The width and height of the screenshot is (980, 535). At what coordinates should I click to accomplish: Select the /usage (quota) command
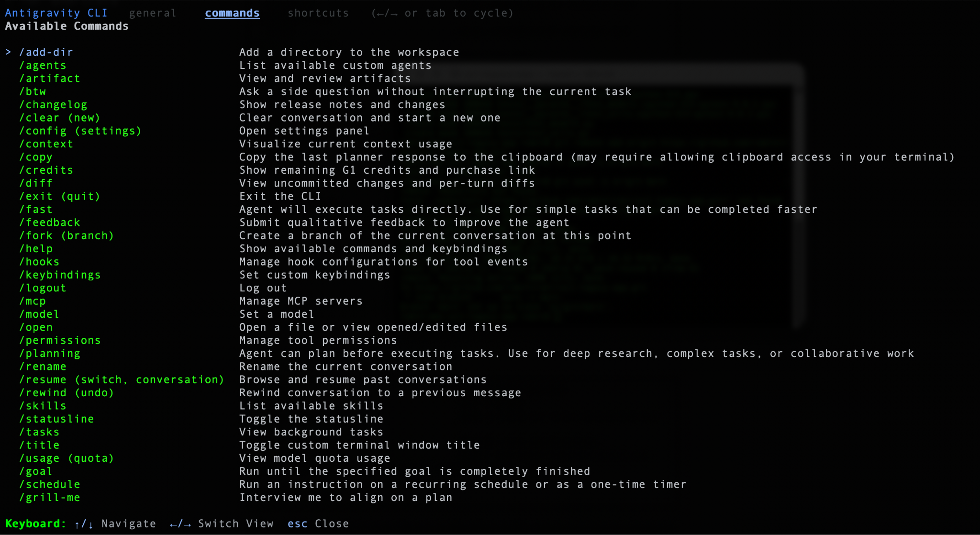coord(67,458)
